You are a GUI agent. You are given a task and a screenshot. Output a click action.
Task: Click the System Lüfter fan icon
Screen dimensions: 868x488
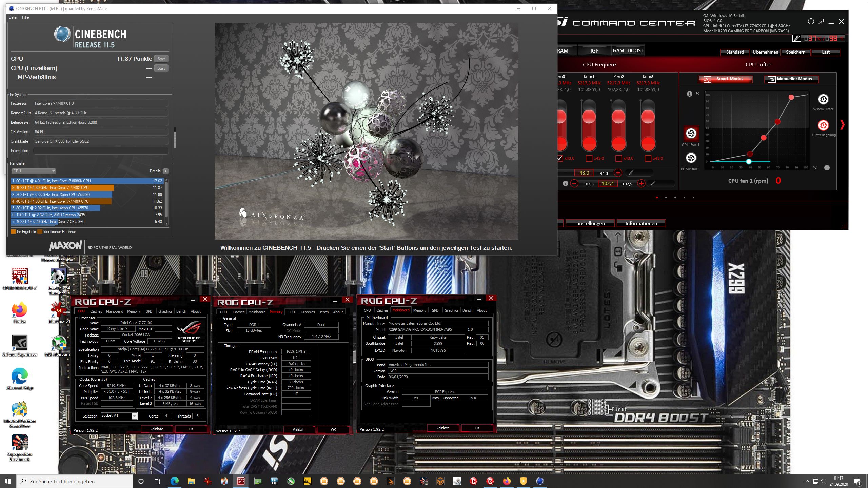823,99
